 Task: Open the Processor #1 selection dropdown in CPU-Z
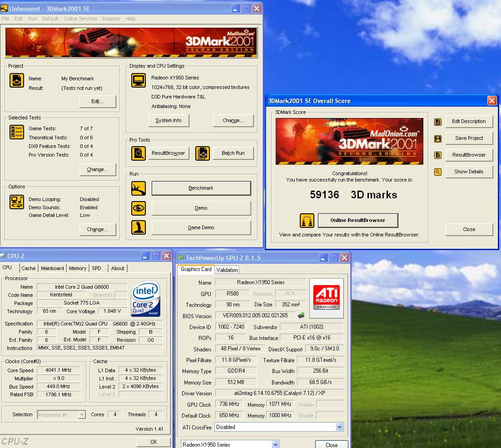(82, 414)
